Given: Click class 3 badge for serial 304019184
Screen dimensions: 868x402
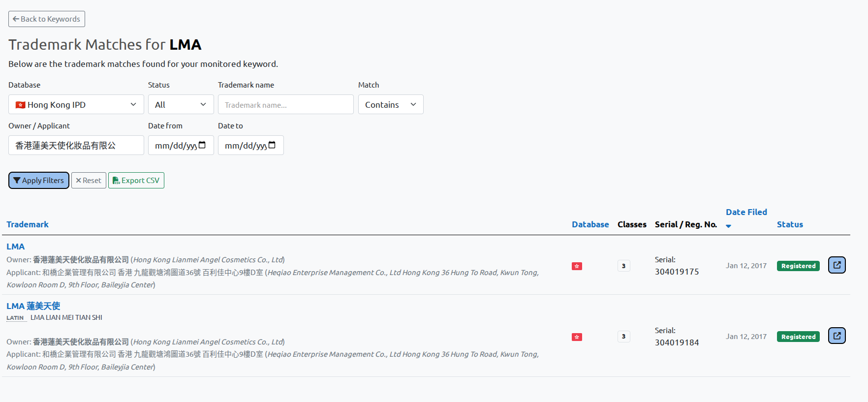Looking at the screenshot, I should click(623, 337).
